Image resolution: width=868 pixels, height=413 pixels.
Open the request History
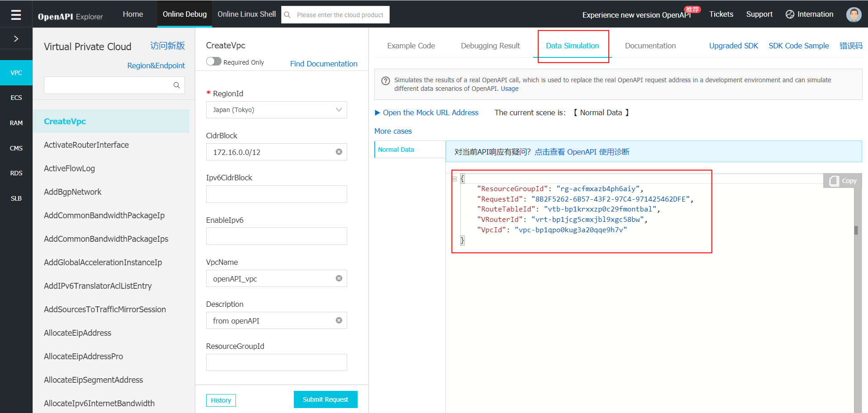point(221,400)
